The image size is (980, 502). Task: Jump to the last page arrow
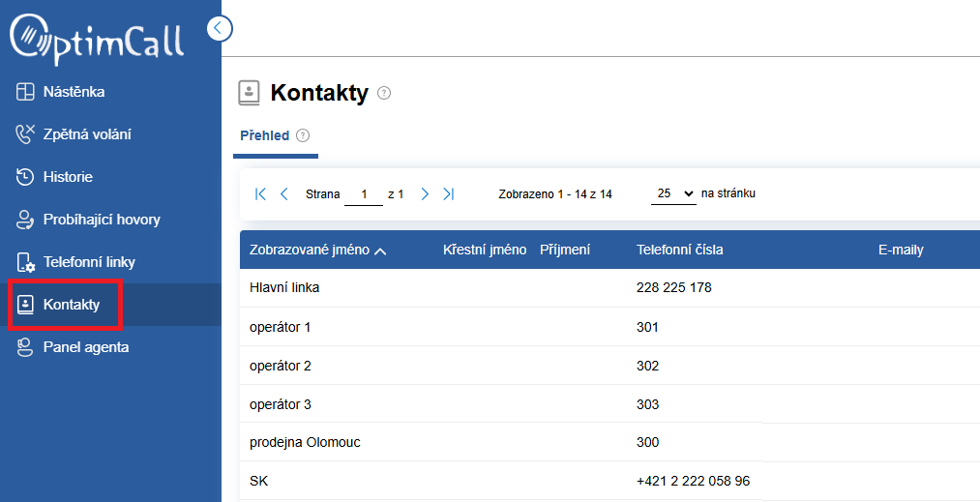(x=448, y=194)
